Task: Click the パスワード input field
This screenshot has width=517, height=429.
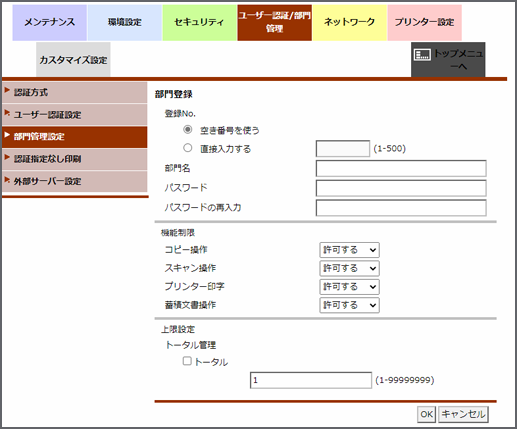Action: click(401, 188)
